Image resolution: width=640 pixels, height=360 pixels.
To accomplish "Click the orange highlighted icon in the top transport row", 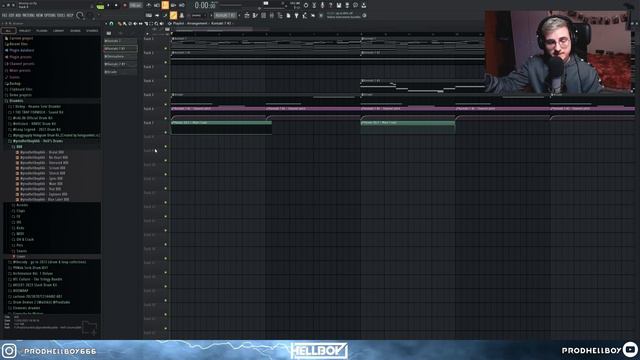I will (x=165, y=5).
